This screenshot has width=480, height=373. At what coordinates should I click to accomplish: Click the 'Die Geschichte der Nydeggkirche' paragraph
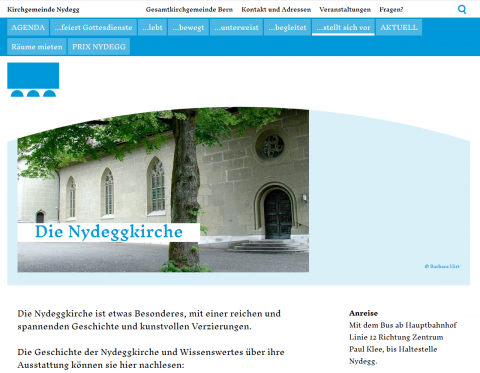click(151, 358)
